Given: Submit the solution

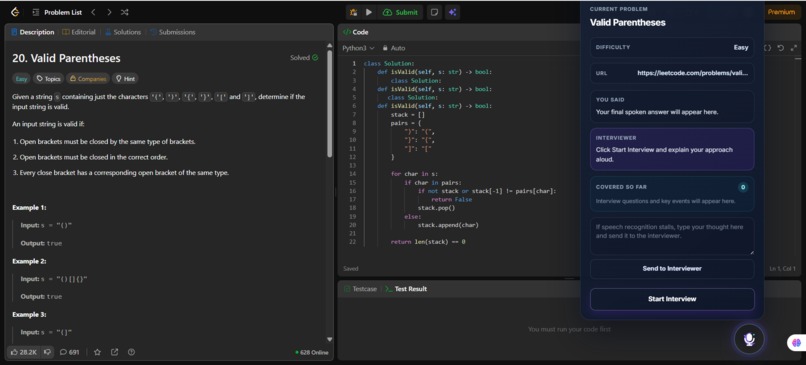Looking at the screenshot, I should tap(400, 12).
